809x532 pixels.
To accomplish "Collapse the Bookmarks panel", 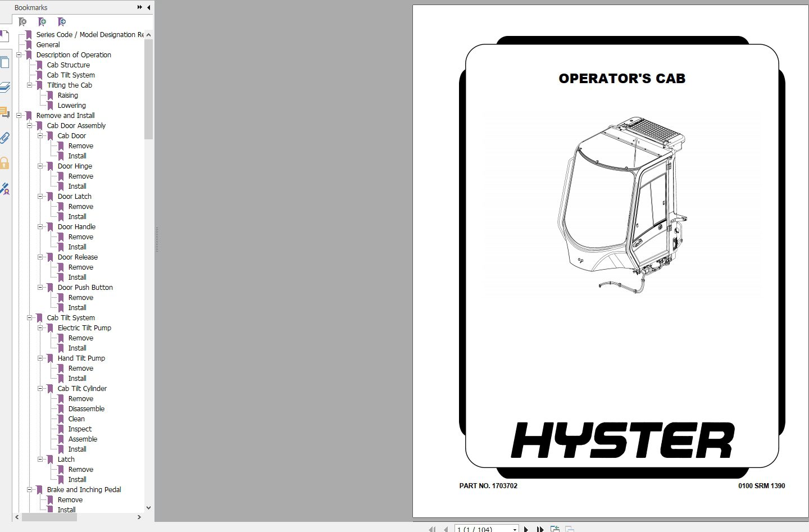I will tap(148, 7).
